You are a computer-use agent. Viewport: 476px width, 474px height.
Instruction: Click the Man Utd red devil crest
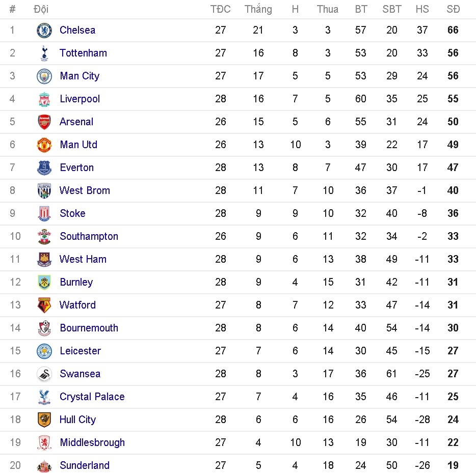[44, 145]
